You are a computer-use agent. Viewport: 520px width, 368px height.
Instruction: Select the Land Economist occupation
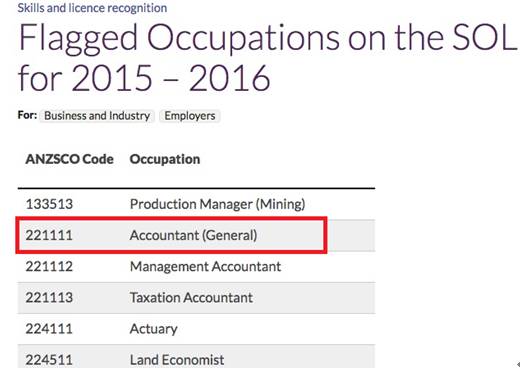[x=177, y=360]
